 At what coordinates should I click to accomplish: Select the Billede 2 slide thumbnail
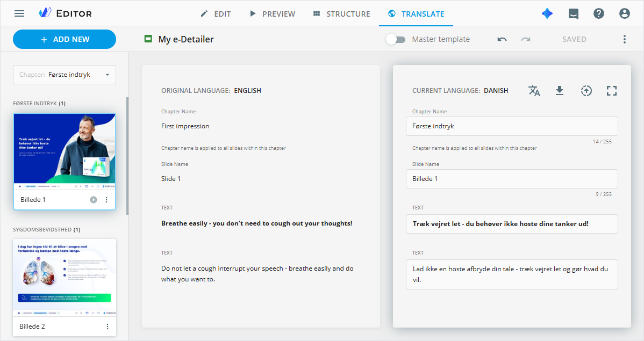coord(65,278)
